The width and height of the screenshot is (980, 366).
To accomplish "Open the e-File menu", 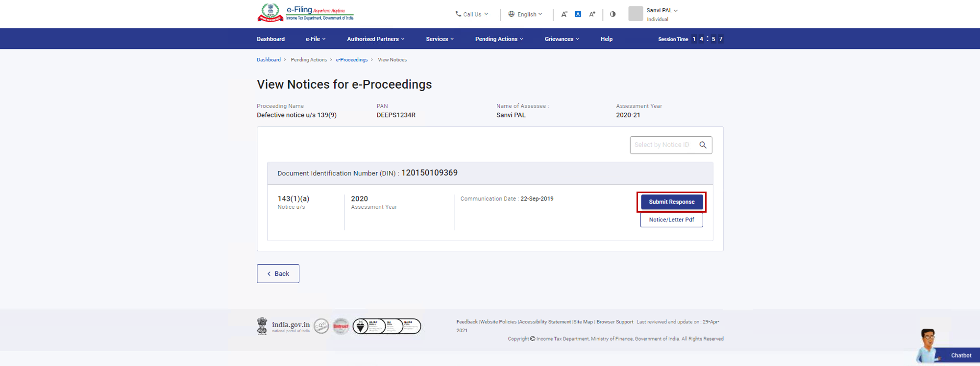I will pos(316,39).
